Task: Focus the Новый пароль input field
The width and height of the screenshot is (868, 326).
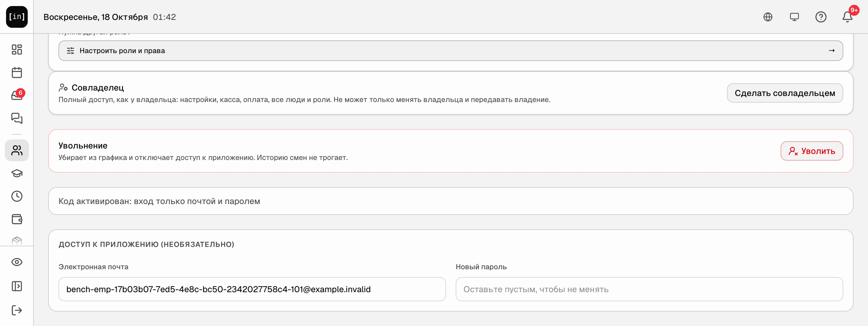Action: pyautogui.click(x=649, y=289)
